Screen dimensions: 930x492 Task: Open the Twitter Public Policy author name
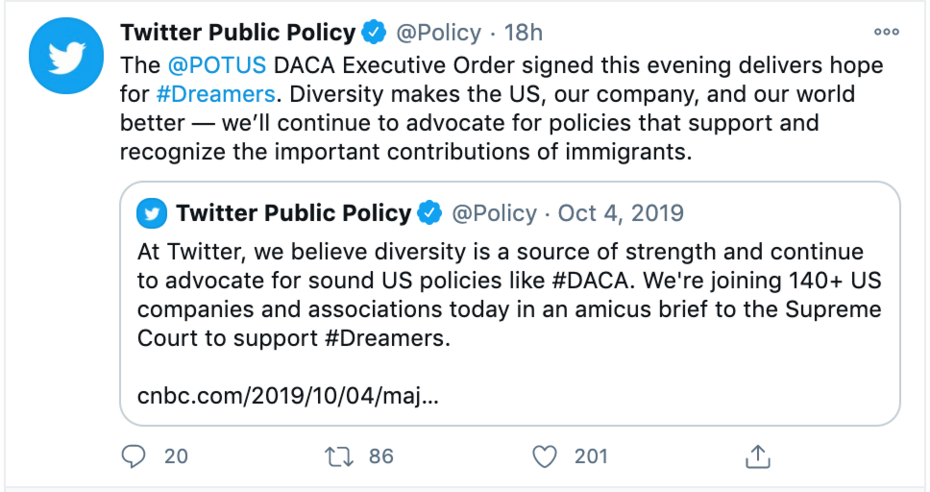237,33
